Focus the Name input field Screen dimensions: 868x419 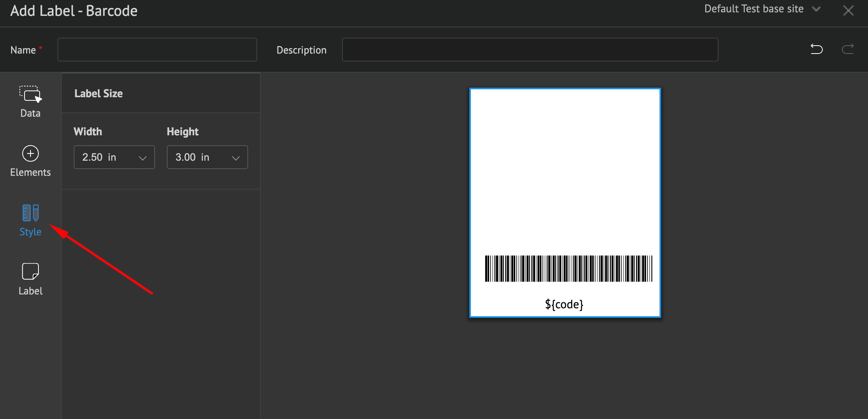[157, 50]
